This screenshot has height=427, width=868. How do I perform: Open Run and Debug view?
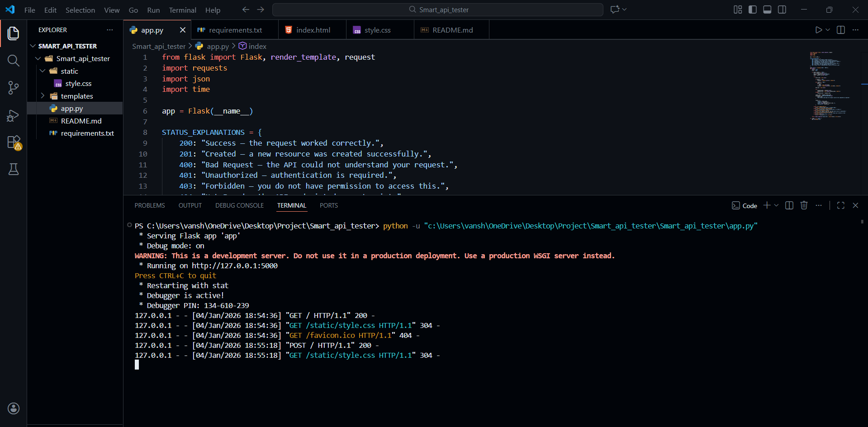pos(14,115)
